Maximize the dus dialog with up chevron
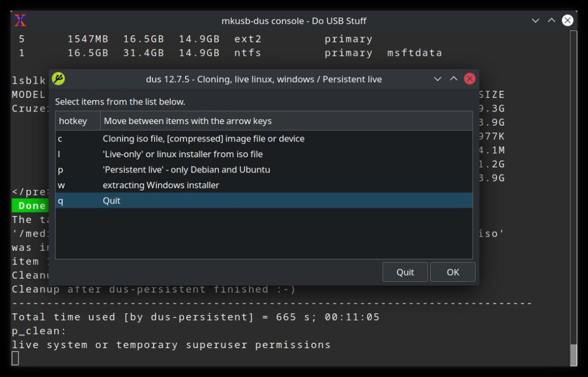 (454, 79)
